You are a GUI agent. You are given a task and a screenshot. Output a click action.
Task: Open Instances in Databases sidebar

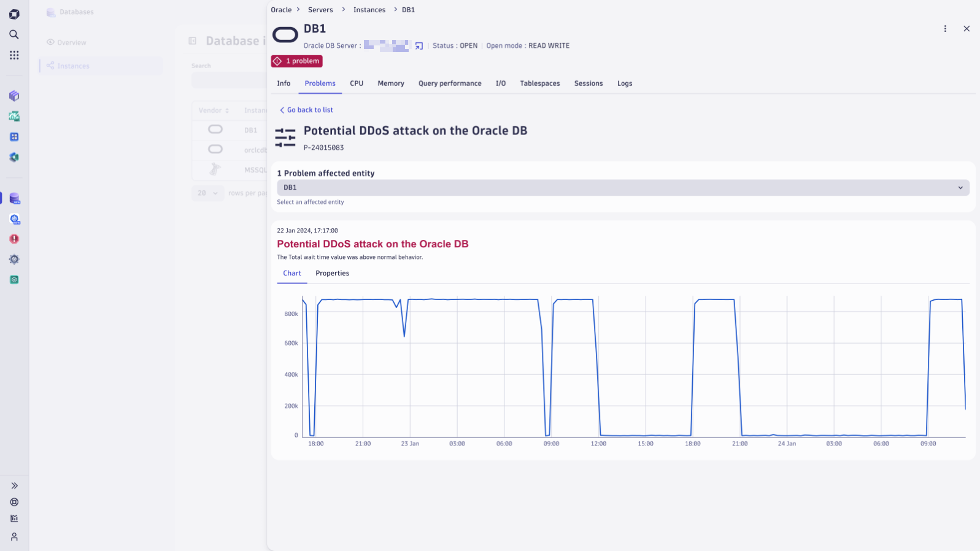pos(101,66)
